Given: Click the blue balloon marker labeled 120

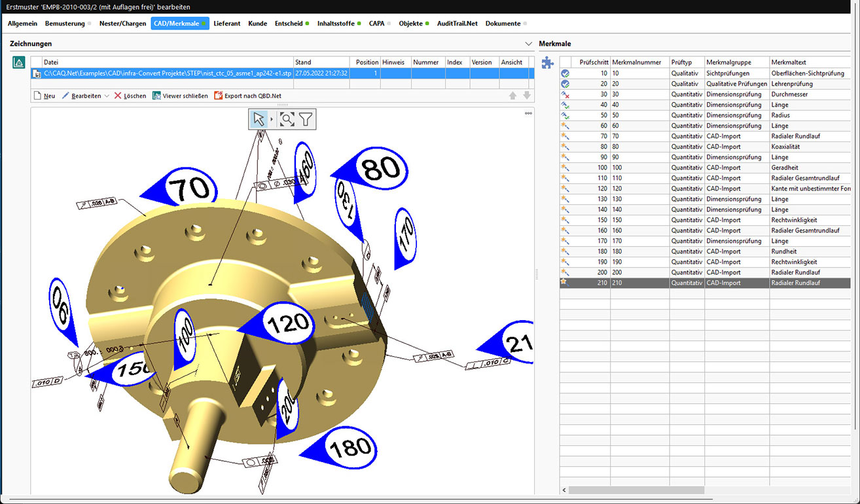Looking at the screenshot, I should [287, 323].
